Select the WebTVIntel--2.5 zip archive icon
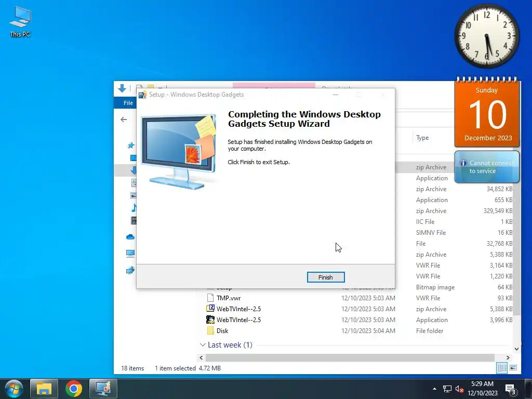The image size is (532, 399). [x=210, y=309]
